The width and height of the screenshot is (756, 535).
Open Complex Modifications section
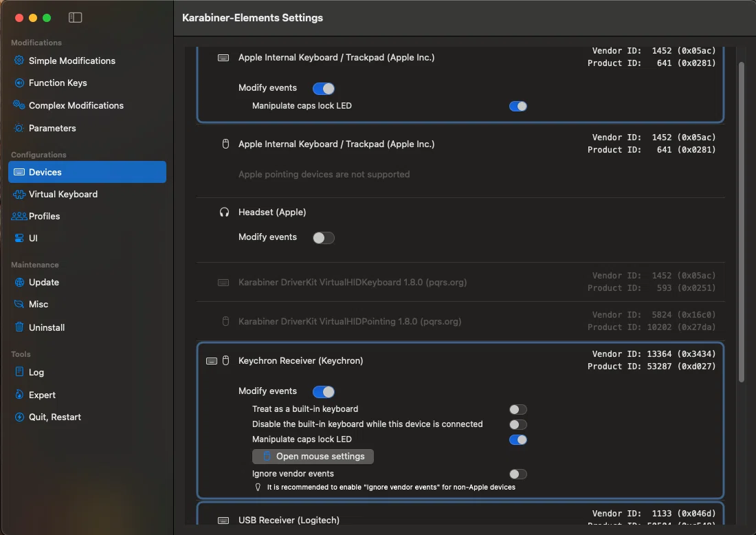[x=87, y=105]
